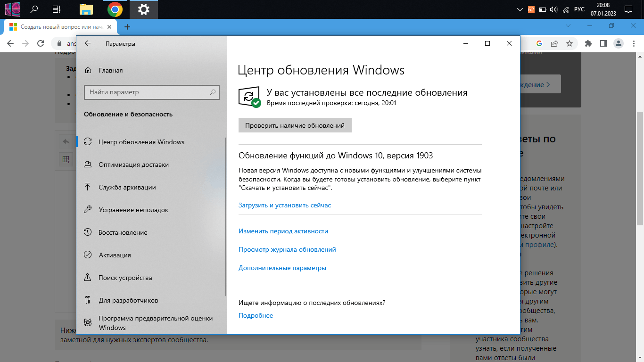Open Программа предварительной оценки Windows
This screenshot has width=644, height=362.
coord(151,323)
